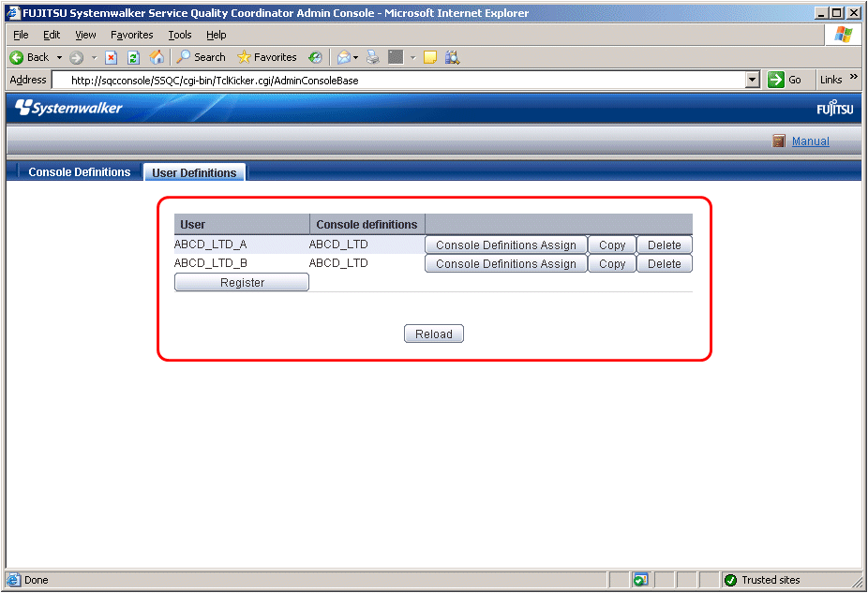Click the Print icon in the toolbar

[x=373, y=57]
